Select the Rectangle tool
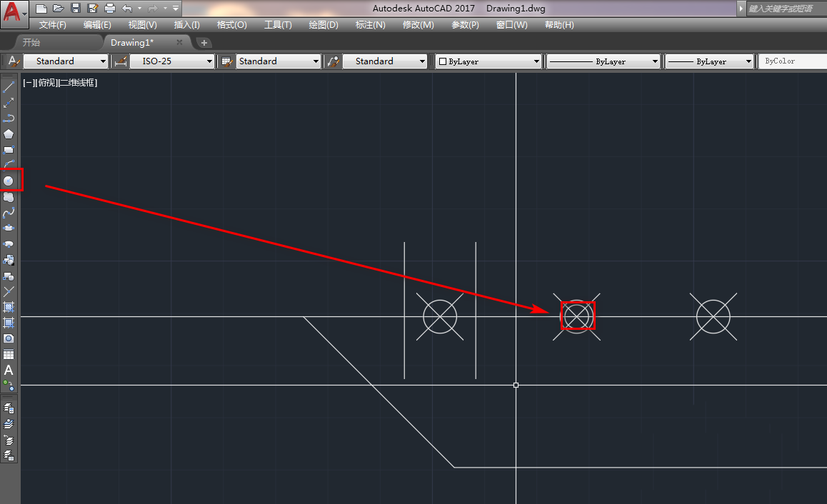This screenshot has height=504, width=827. (9, 150)
